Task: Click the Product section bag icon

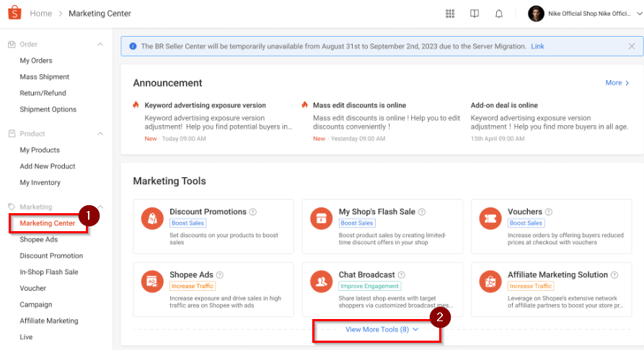Action: [12, 134]
